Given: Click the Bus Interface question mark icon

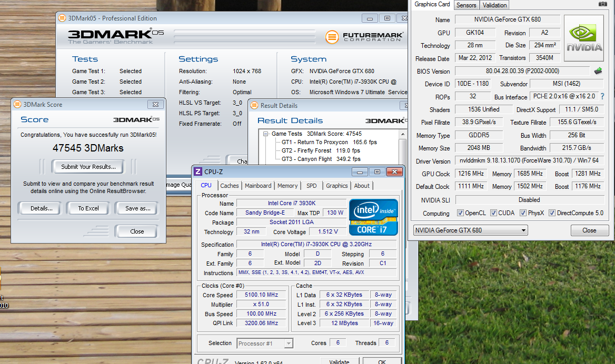Looking at the screenshot, I should pyautogui.click(x=602, y=96).
